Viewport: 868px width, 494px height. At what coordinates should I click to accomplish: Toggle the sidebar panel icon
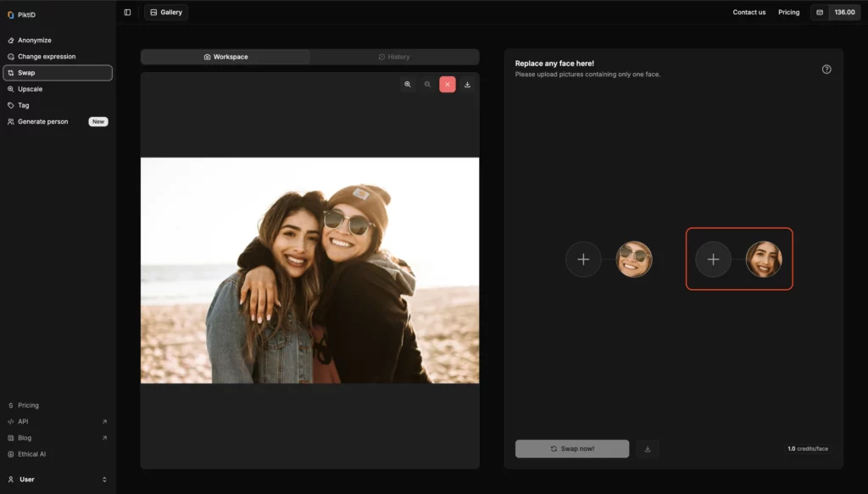127,13
